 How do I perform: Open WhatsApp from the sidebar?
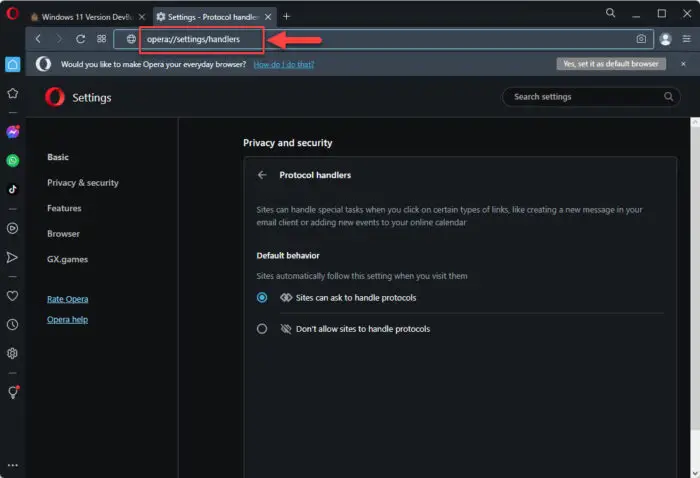[x=12, y=161]
